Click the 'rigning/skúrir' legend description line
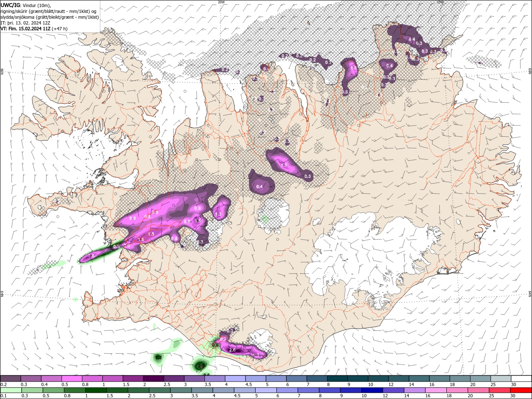Viewport: 532px width, 399px height. click(49, 11)
